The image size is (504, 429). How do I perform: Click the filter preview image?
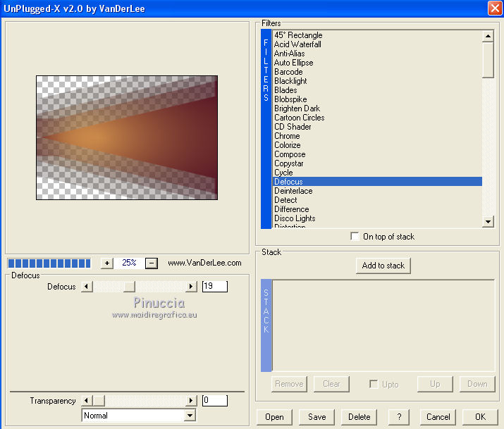pos(127,137)
